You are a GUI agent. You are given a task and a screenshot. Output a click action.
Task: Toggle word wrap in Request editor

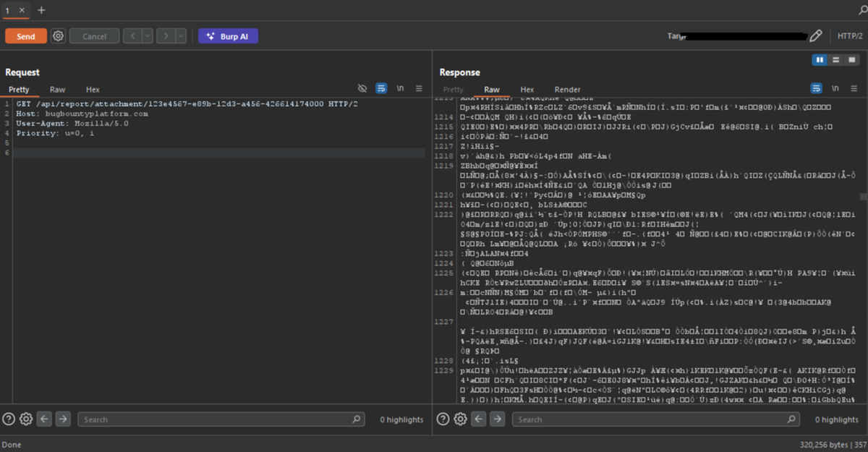click(381, 88)
